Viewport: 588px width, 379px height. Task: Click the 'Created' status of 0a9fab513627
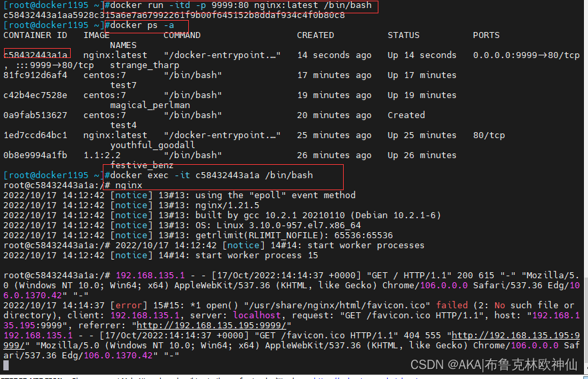[x=406, y=115]
